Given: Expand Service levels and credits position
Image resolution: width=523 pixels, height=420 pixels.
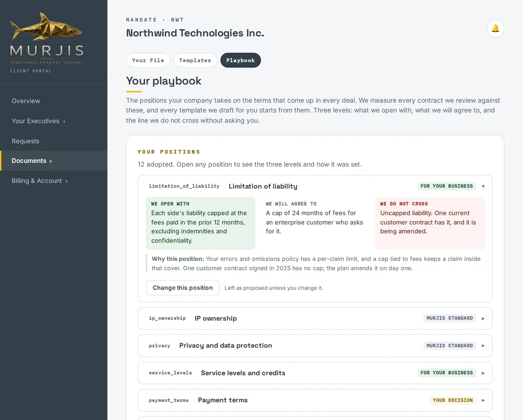Looking at the screenshot, I should pos(315,373).
